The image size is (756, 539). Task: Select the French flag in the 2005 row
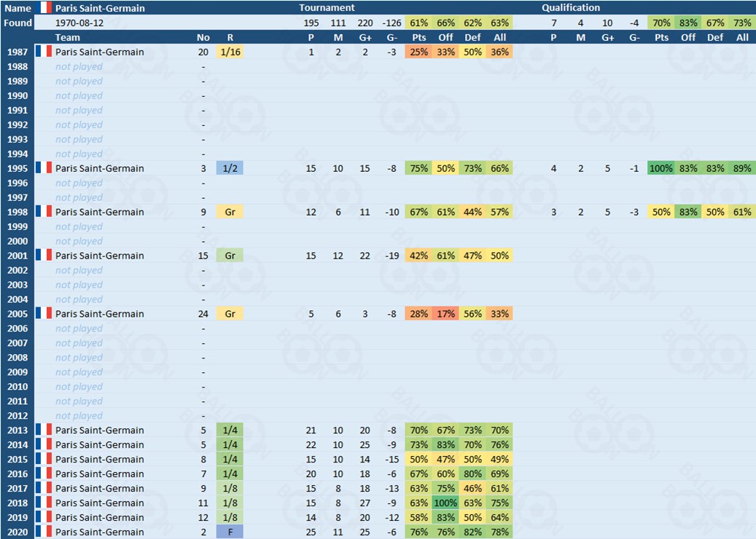click(x=44, y=314)
